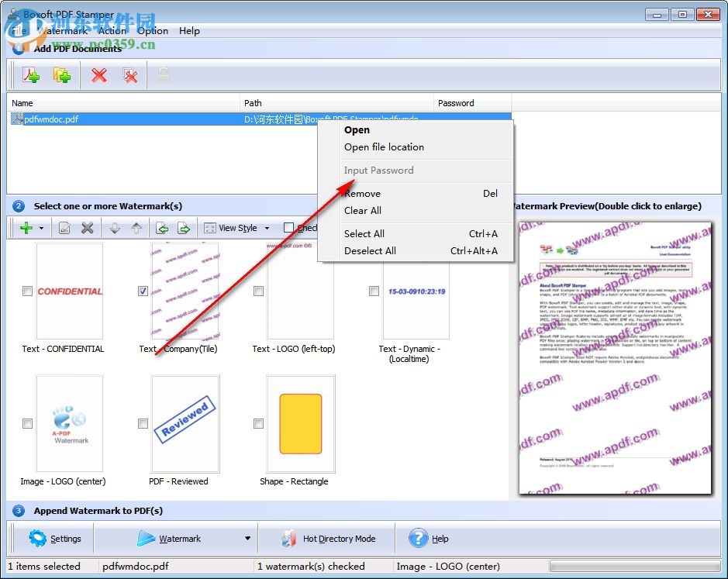Click the Watermark apply button
This screenshot has width=728, height=579.
(x=170, y=539)
